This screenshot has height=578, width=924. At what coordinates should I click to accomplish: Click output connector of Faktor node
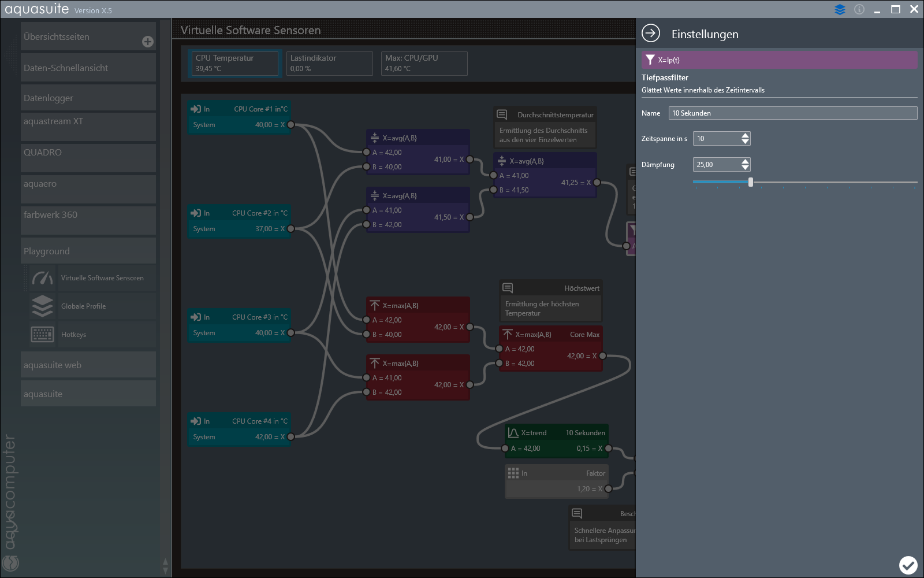609,489
